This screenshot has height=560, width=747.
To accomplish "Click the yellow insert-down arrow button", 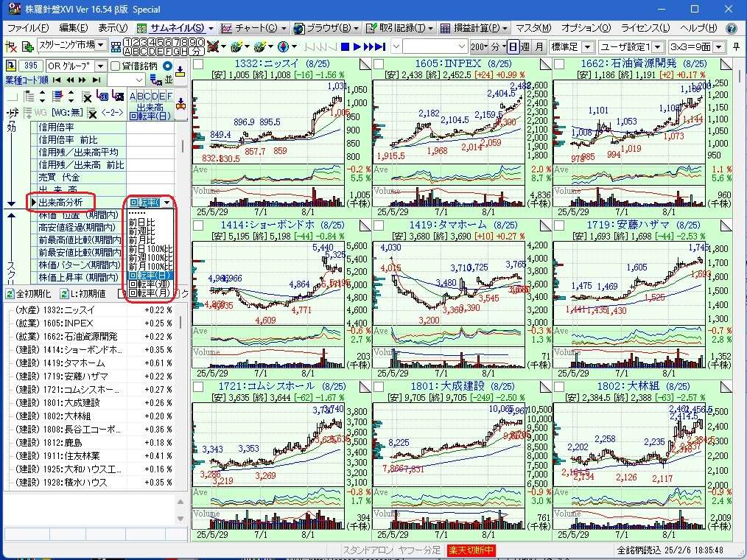I will [180, 71].
